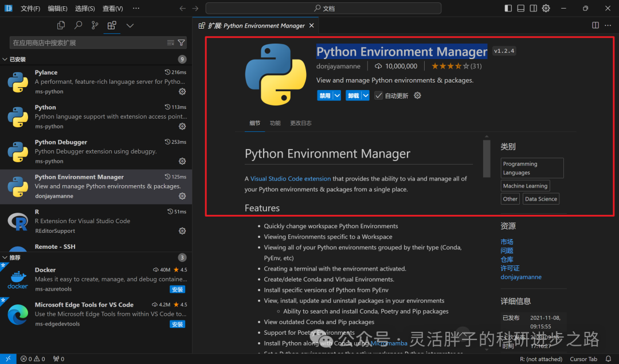Switch to the 功能 features tab
Viewport: 619px width, 364px height.
[275, 123]
